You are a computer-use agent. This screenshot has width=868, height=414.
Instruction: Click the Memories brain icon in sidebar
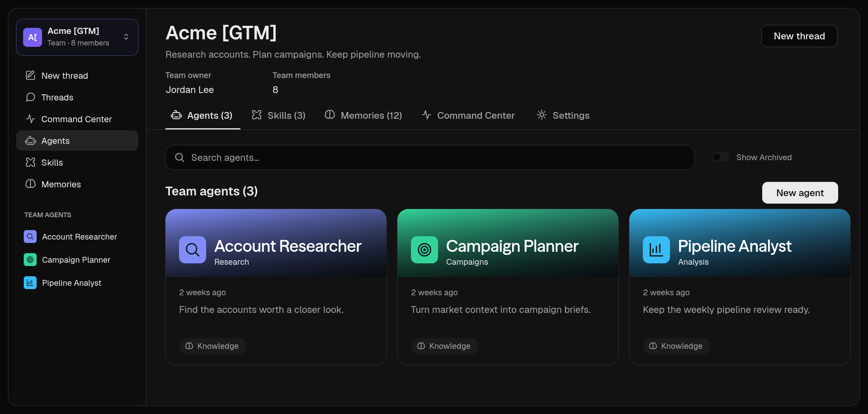[x=31, y=184]
